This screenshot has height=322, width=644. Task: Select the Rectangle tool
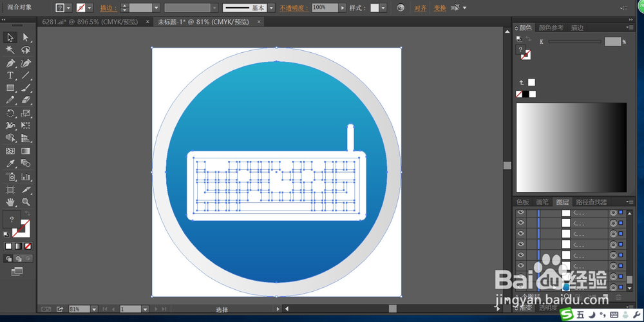pos(10,88)
